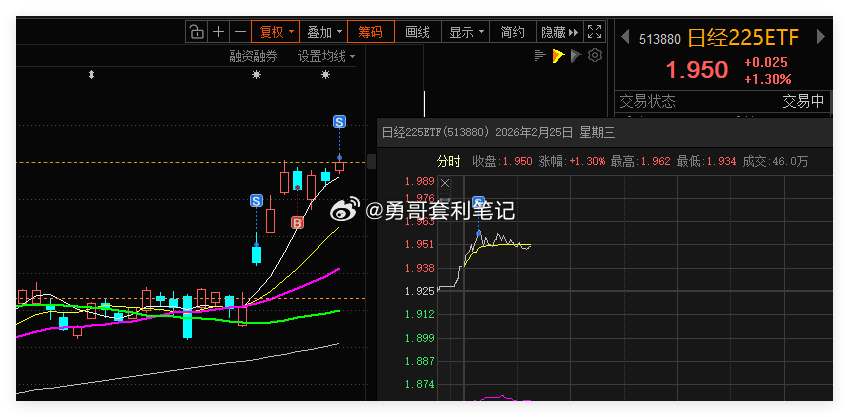Screen dimensions: 849x417
Task: Click the popup title 日经225ETF(513880) date
Action: click(x=498, y=133)
